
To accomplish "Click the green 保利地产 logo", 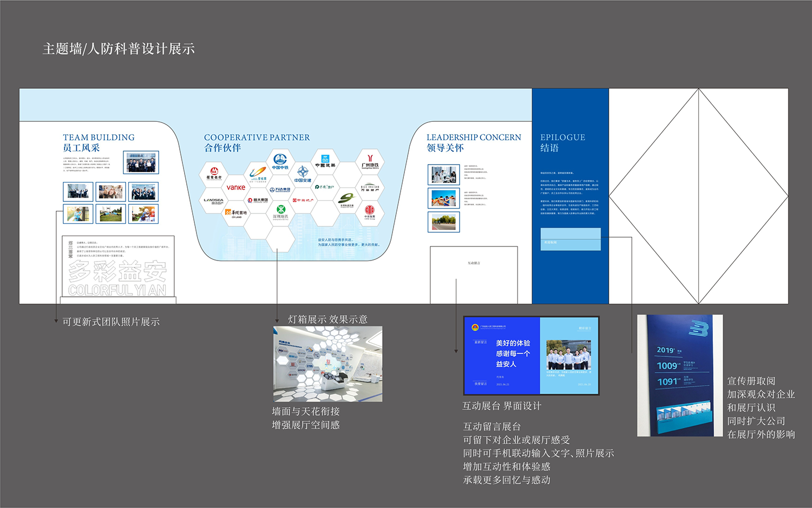I will click(x=325, y=187).
